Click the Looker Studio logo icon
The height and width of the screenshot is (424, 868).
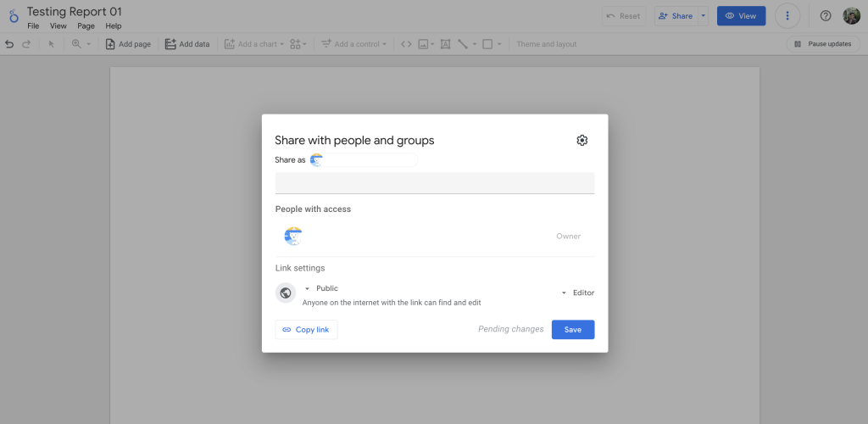click(x=14, y=16)
